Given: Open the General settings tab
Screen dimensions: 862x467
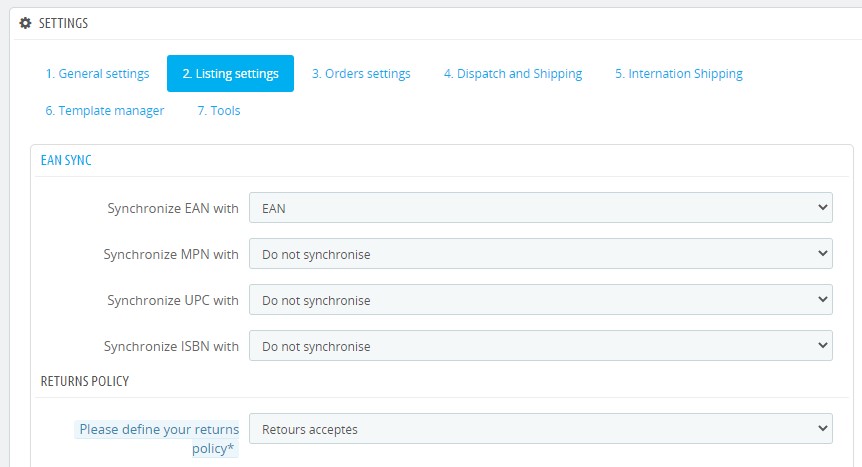Looking at the screenshot, I should 97,73.
